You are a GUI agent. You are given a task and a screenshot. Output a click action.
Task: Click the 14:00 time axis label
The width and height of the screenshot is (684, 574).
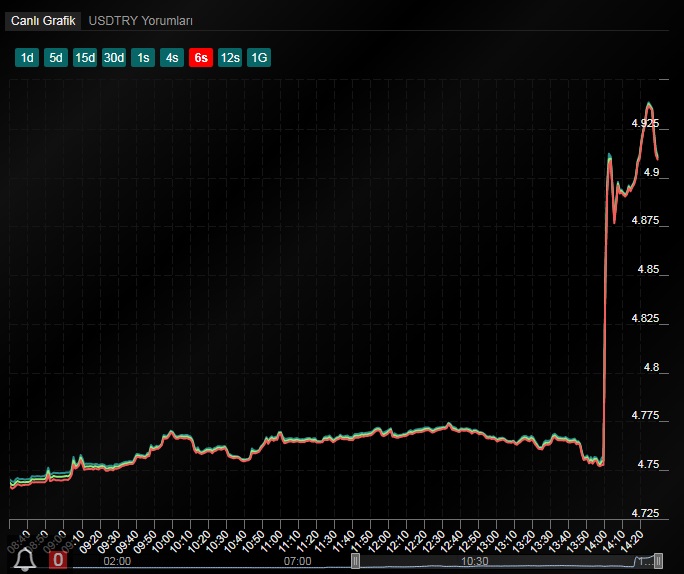point(596,540)
